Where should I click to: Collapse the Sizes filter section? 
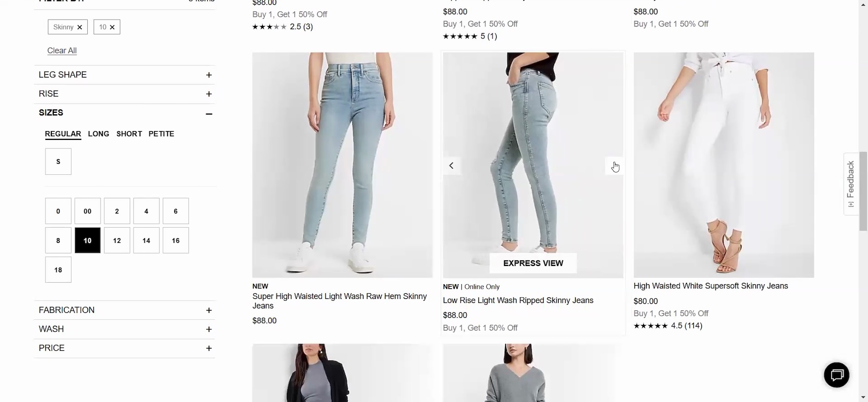pos(209,113)
